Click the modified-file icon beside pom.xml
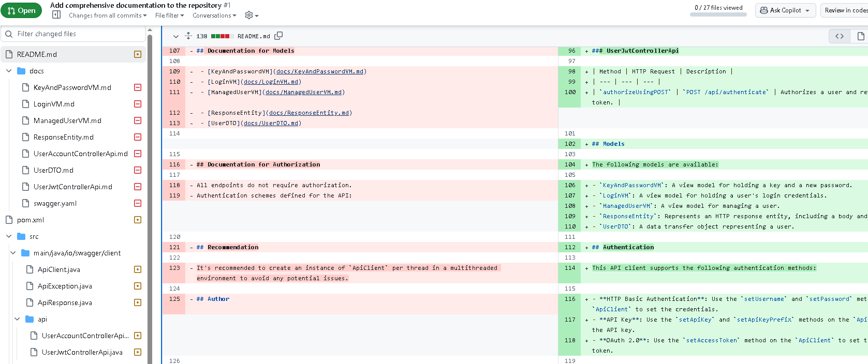The height and width of the screenshot is (364, 868). coord(138,220)
